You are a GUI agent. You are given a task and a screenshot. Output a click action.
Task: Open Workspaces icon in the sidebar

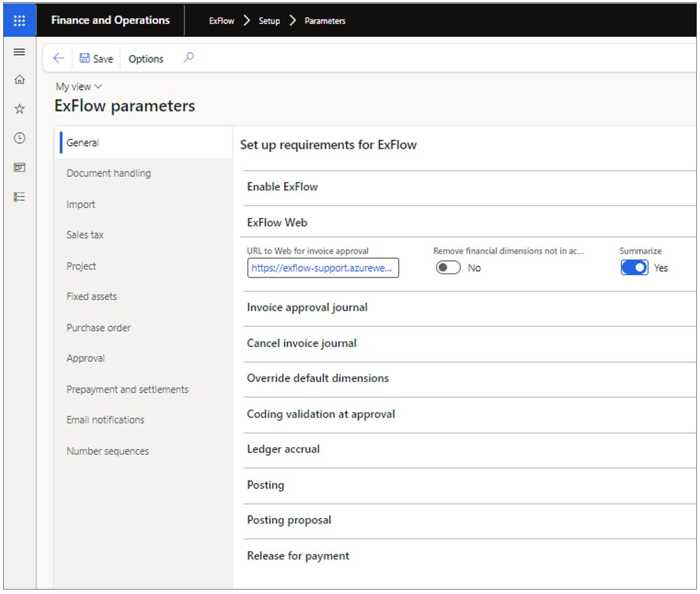click(19, 168)
